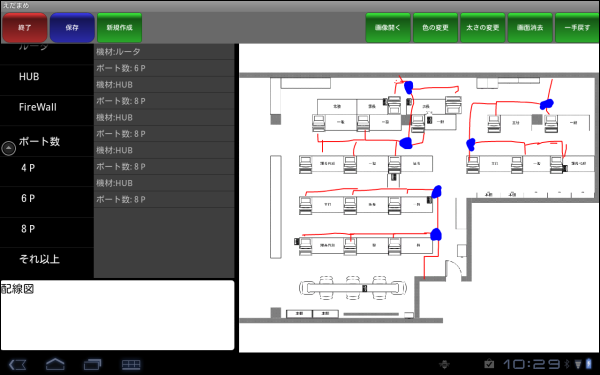Image resolution: width=600 pixels, height=375 pixels.
Task: Tap the Android home icon
Action: pos(55,364)
